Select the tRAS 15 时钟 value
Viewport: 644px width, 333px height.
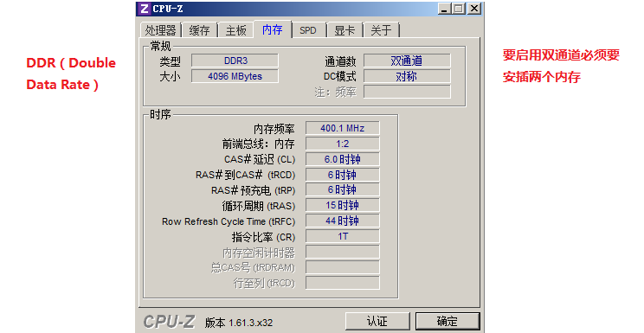(x=342, y=205)
